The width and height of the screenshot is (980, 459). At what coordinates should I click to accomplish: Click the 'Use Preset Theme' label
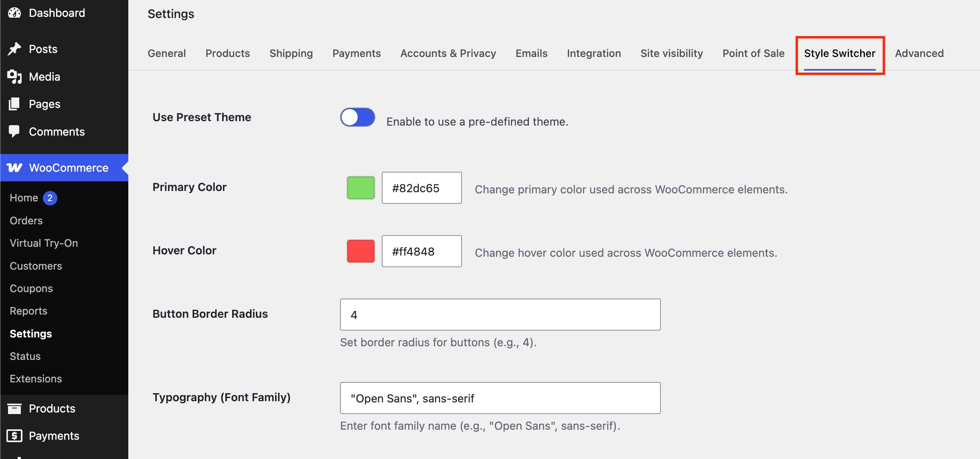pos(202,117)
